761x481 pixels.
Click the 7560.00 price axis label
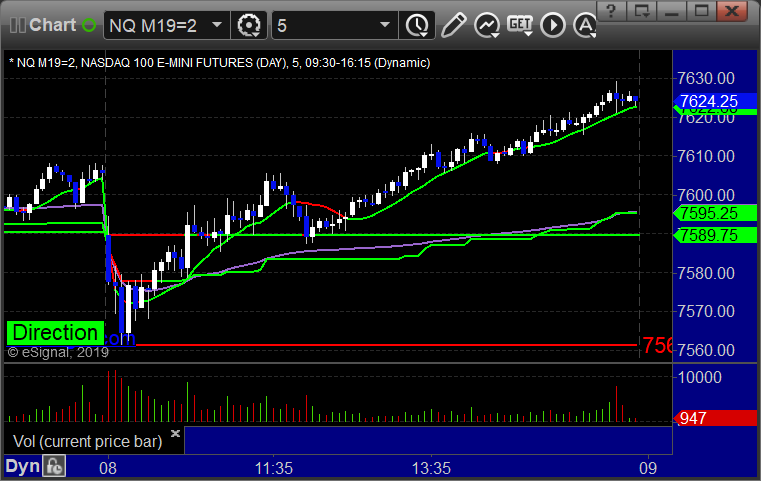click(706, 350)
